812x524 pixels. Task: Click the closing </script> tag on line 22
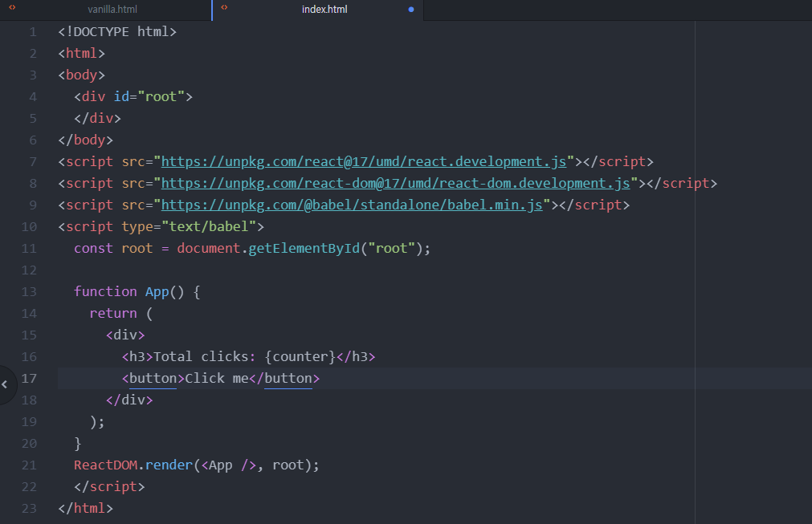(x=109, y=487)
